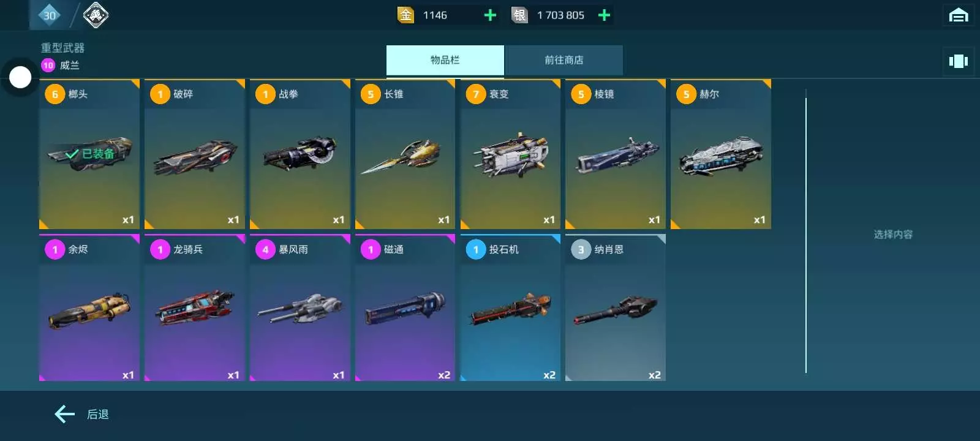This screenshot has width=980, height=441.
Task: Go back with the 后退 arrow button
Action: pyautogui.click(x=82, y=414)
